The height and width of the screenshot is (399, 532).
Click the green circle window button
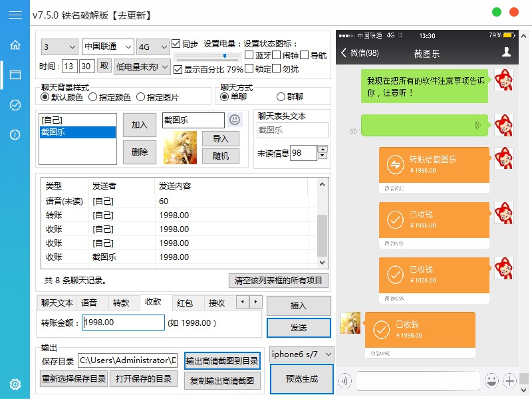click(496, 12)
